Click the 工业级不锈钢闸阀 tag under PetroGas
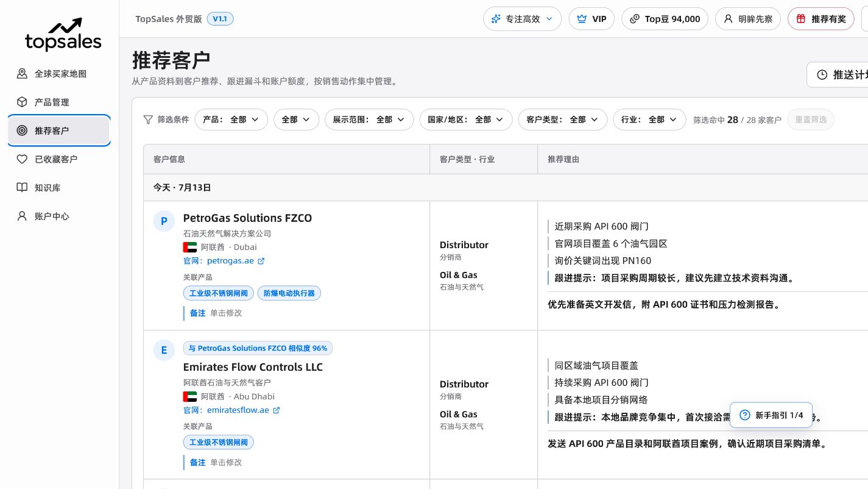The height and width of the screenshot is (489, 868). tap(219, 293)
